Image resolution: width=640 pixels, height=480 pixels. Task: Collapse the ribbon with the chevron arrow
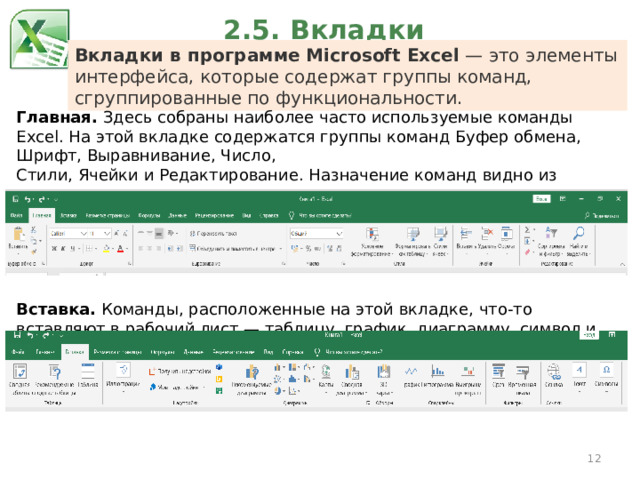click(x=622, y=264)
